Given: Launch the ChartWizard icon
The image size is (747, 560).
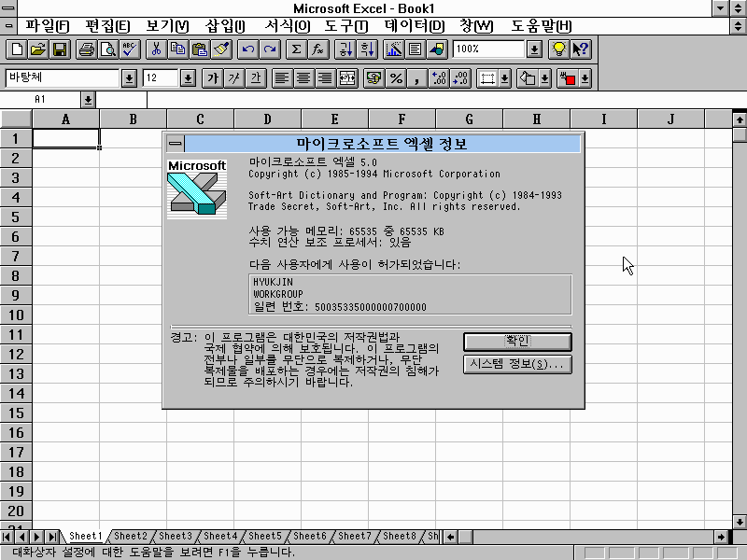Looking at the screenshot, I should [x=393, y=49].
